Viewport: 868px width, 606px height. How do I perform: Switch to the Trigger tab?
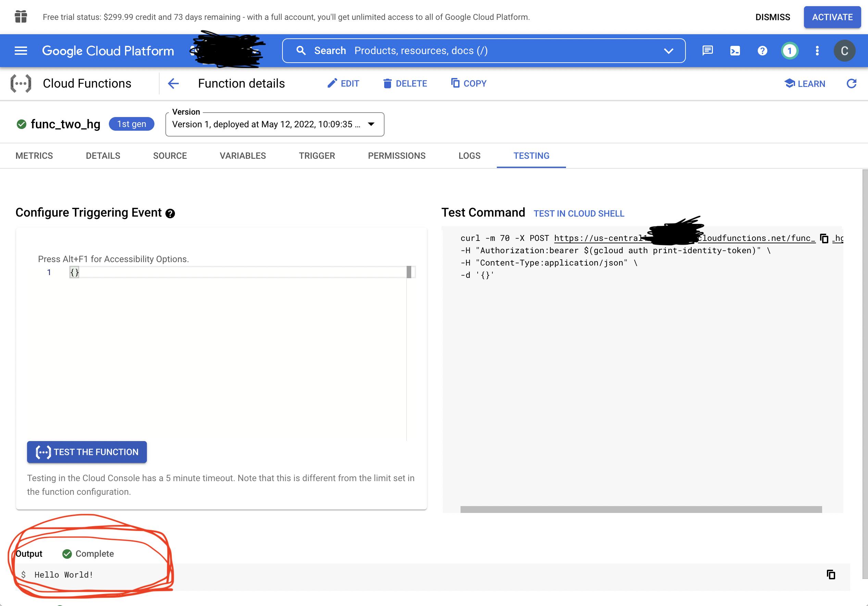pos(317,156)
